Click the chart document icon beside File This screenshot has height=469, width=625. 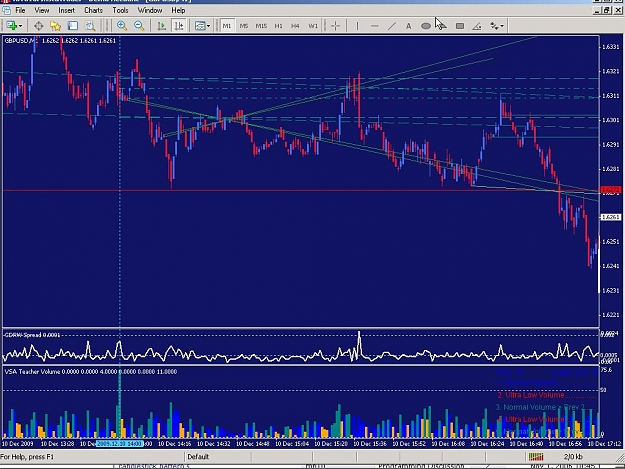coord(6,10)
